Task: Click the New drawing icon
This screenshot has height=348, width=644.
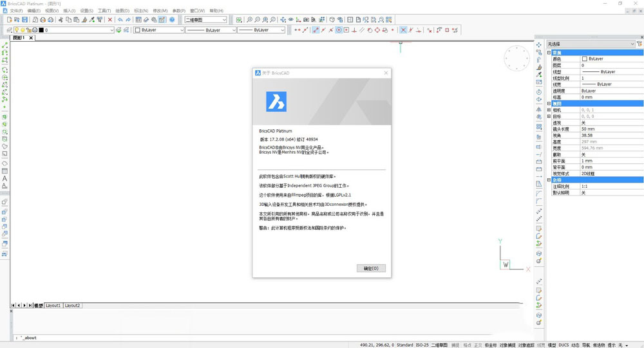Action: pos(10,20)
